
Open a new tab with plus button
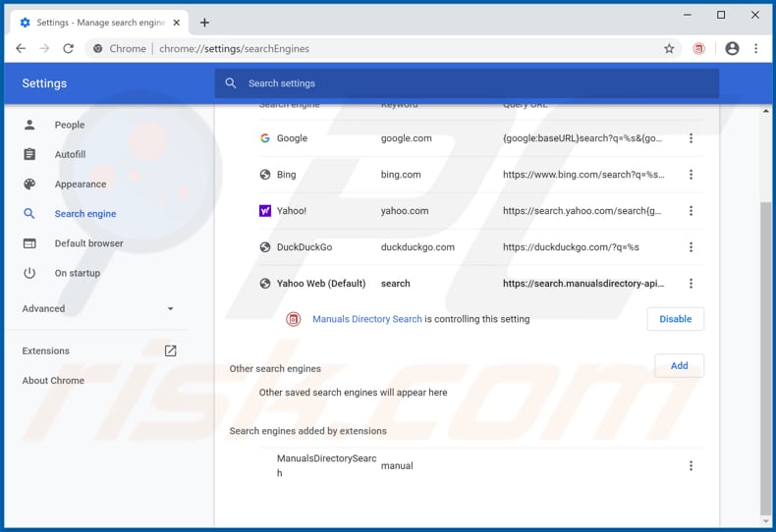pos(205,23)
